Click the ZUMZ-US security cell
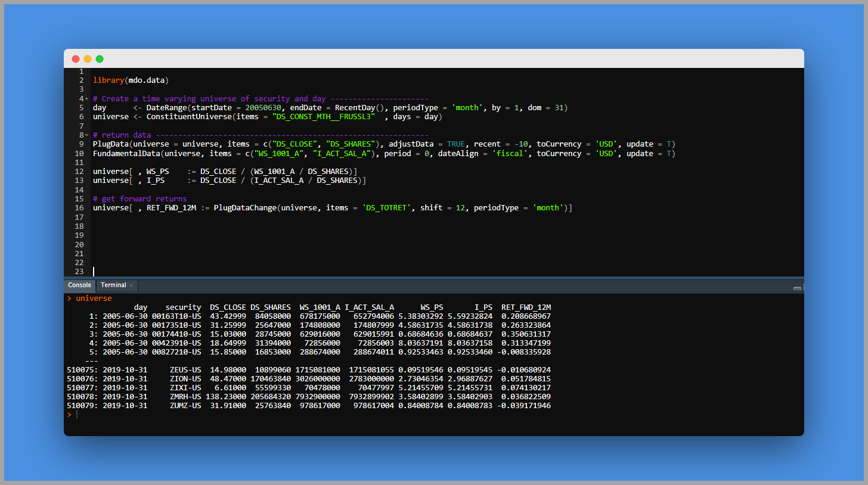The height and width of the screenshot is (485, 868). (x=185, y=406)
